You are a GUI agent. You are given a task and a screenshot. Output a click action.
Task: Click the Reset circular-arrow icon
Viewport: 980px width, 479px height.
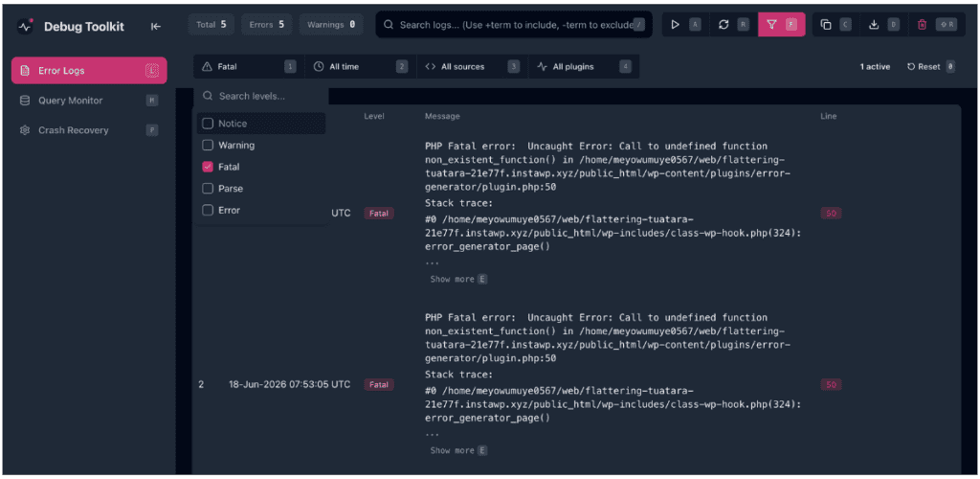point(911,66)
